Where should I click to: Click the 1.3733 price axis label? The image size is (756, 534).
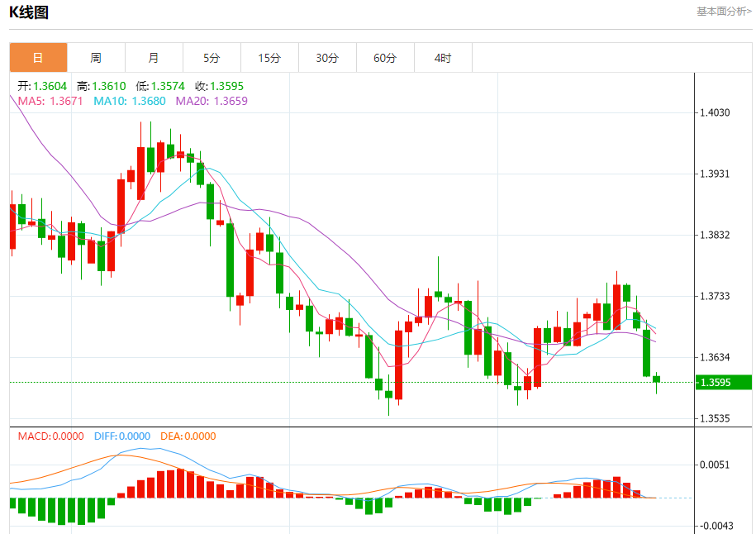pyautogui.click(x=715, y=296)
